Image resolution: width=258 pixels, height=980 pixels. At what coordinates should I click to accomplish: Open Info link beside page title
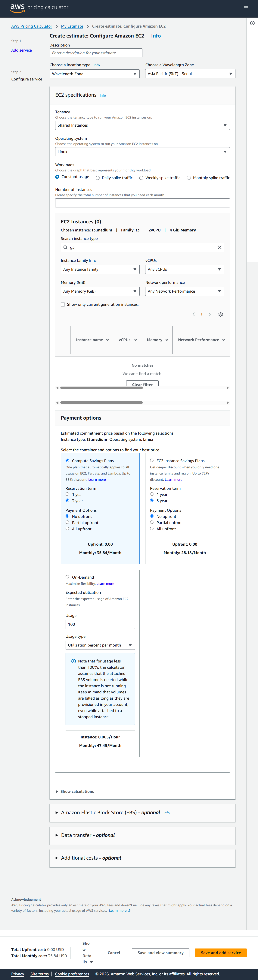(x=156, y=36)
